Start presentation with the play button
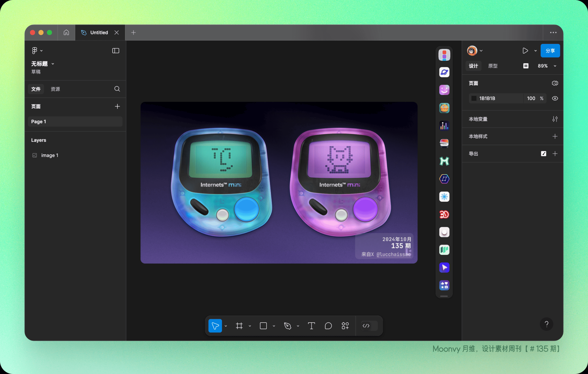The height and width of the screenshot is (374, 588). point(525,51)
